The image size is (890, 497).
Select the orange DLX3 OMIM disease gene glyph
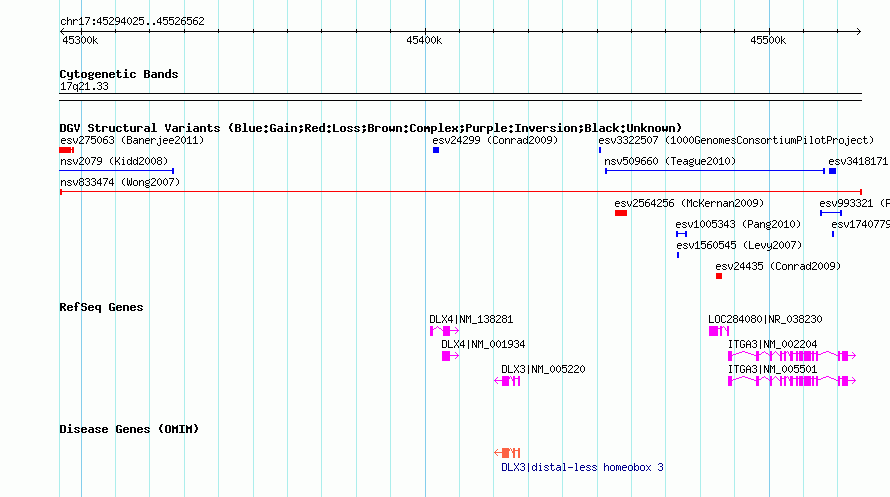click(x=507, y=452)
